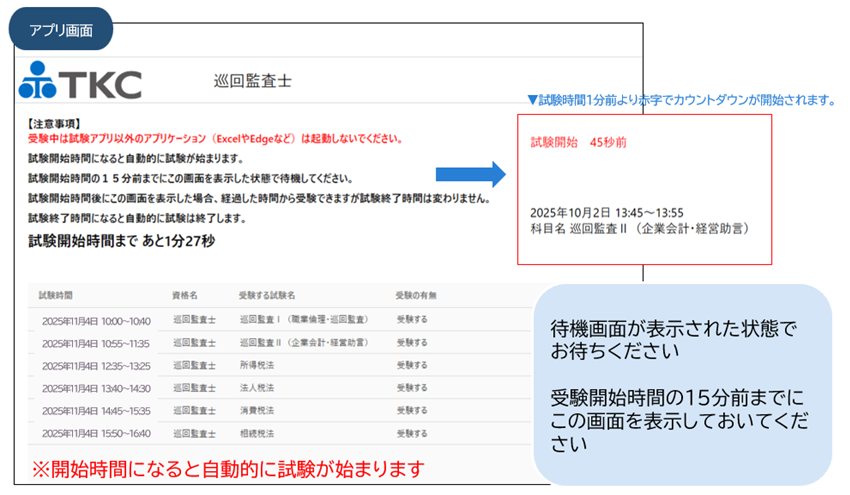Click 受験する in the 消費税法 row
The height and width of the screenshot is (495, 850).
[x=412, y=411]
